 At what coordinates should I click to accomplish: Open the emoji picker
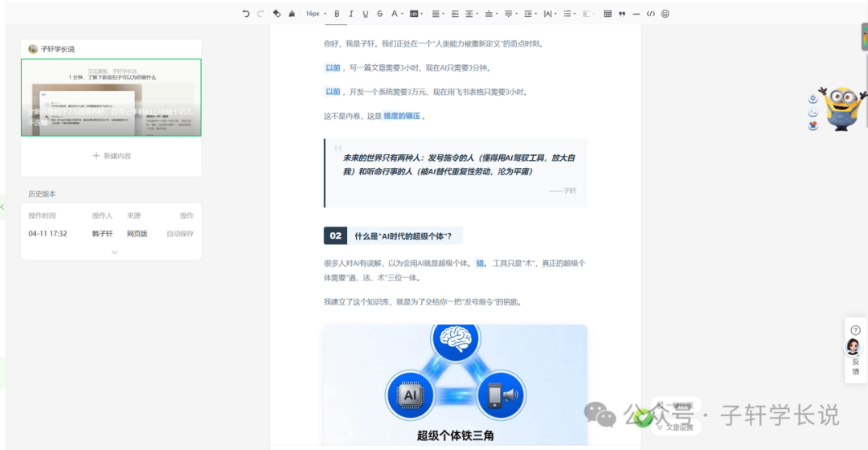pyautogui.click(x=665, y=14)
